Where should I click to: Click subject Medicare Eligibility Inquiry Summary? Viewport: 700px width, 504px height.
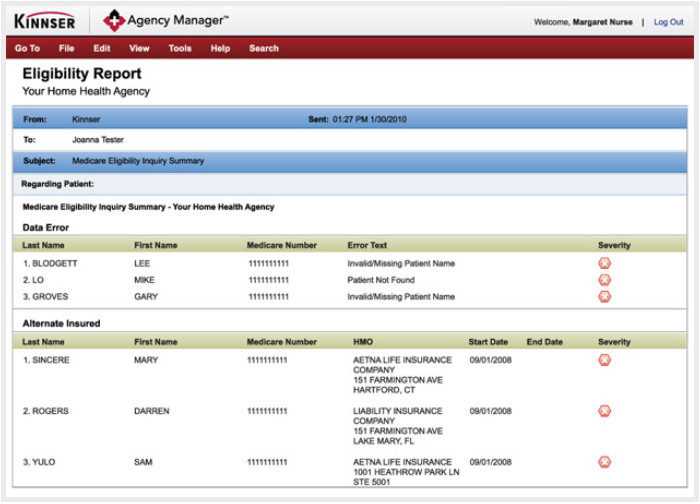click(x=138, y=161)
